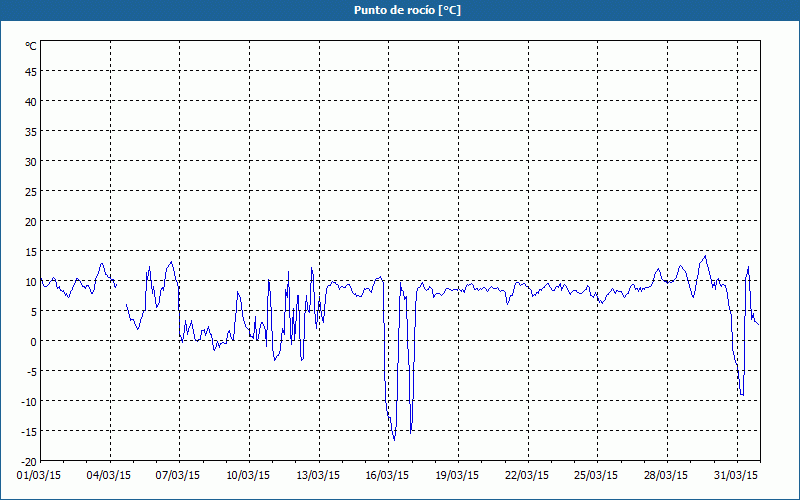
Task: Select the 28/03/15 date label
Action: click(x=666, y=476)
